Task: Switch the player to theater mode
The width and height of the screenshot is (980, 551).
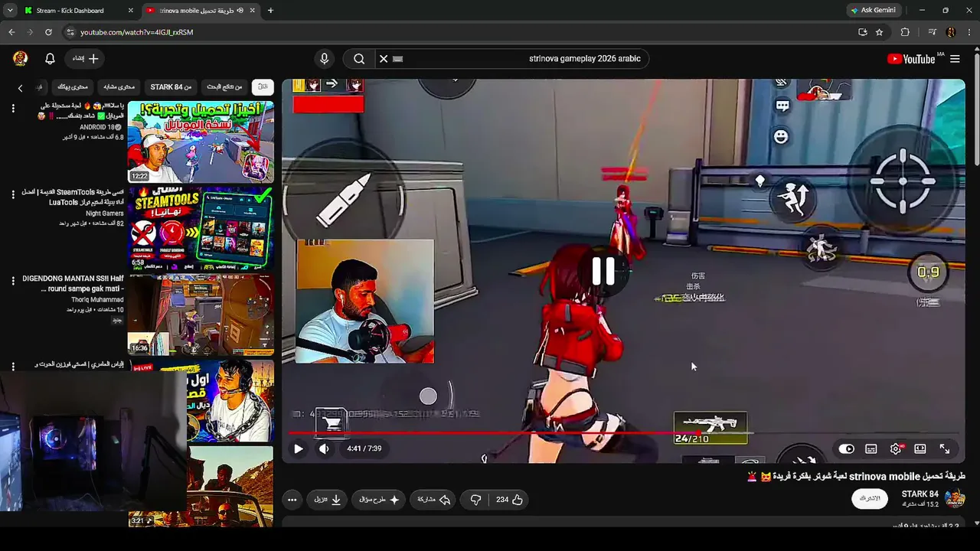Action: [x=920, y=449]
